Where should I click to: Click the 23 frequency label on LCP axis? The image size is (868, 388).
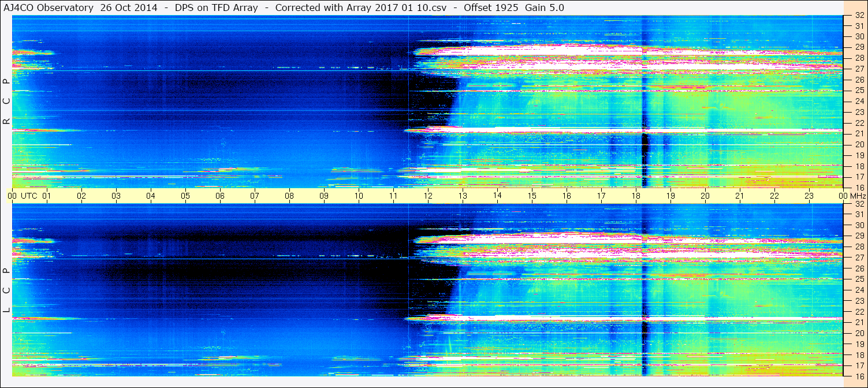(x=859, y=301)
